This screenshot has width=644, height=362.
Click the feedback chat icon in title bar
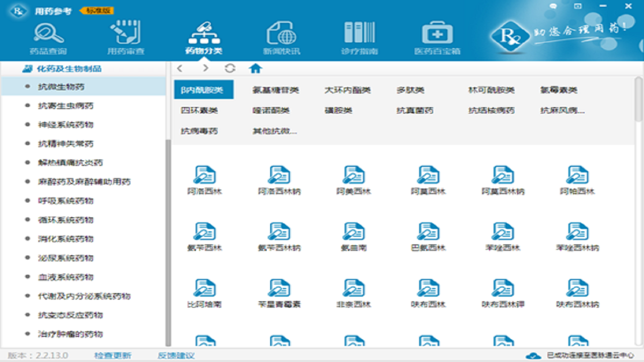(x=553, y=7)
